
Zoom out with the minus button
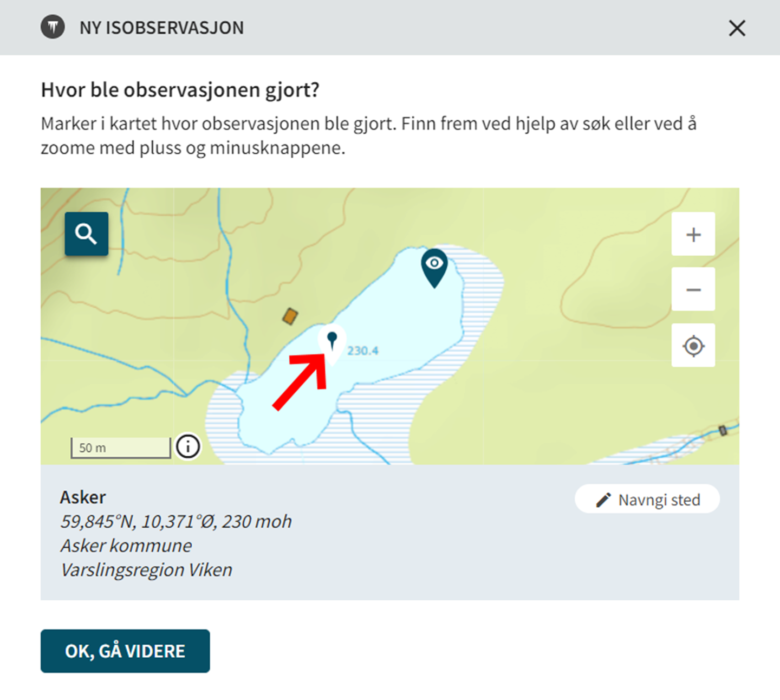click(693, 289)
